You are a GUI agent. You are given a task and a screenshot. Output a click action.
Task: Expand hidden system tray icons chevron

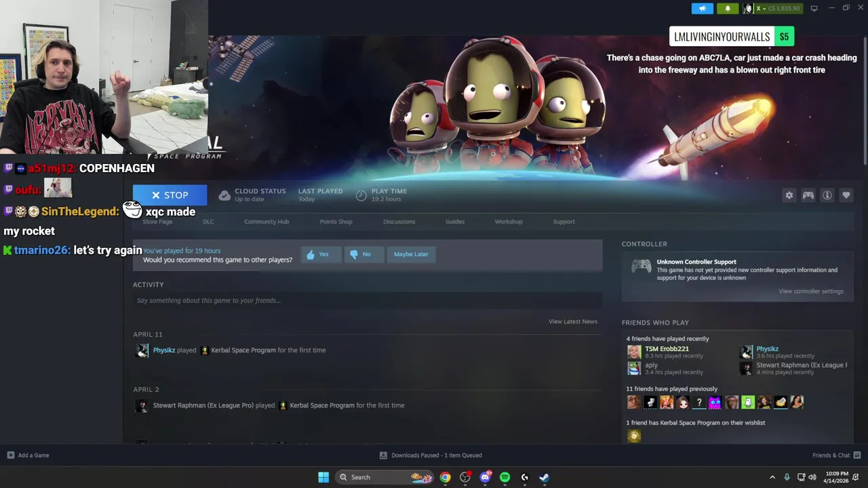coord(772,477)
